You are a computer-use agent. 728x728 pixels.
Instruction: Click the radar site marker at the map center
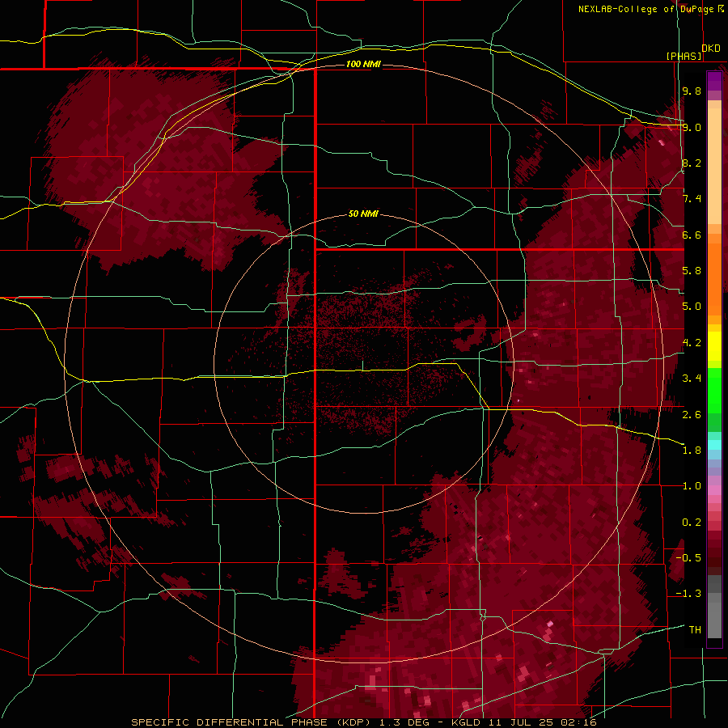pos(362,366)
